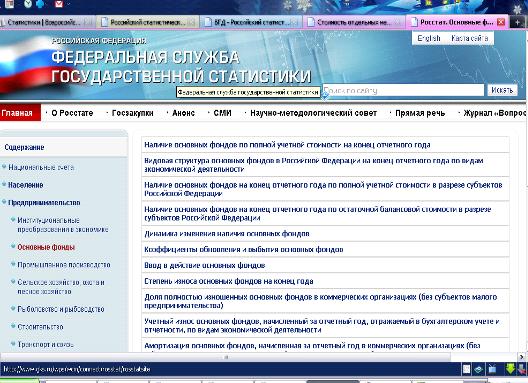The height and width of the screenshot is (383, 528).
Task: Open a new tab with plus button
Action: pyautogui.click(x=517, y=22)
